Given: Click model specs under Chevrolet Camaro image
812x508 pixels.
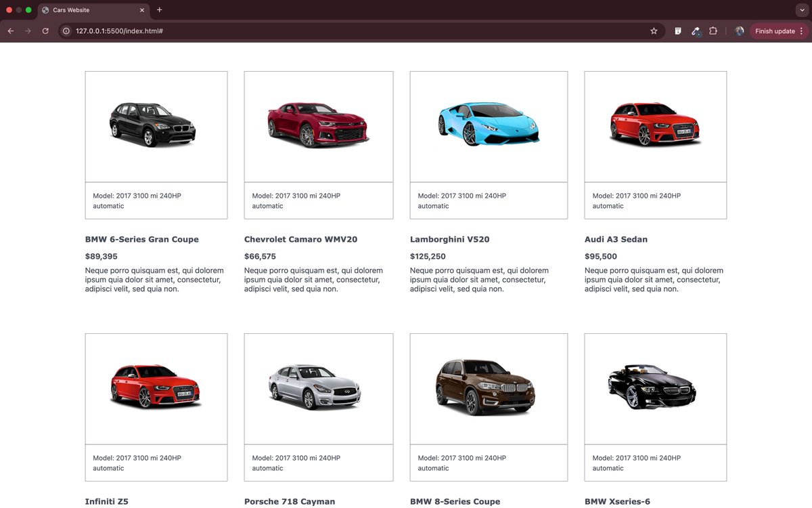Looking at the screenshot, I should [x=296, y=200].
